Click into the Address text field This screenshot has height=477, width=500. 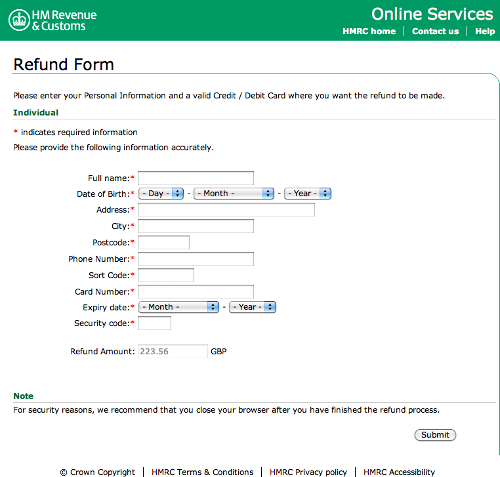tap(226, 210)
